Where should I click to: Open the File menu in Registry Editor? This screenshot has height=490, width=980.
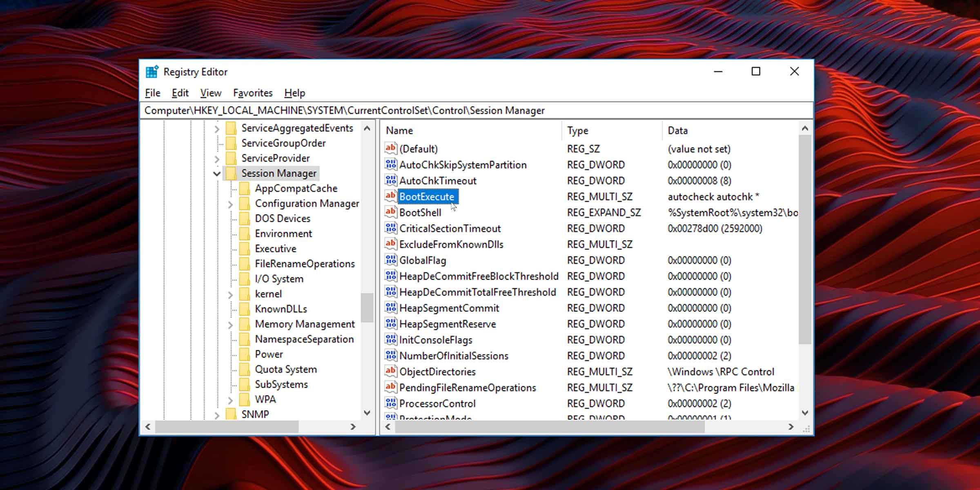coord(152,93)
